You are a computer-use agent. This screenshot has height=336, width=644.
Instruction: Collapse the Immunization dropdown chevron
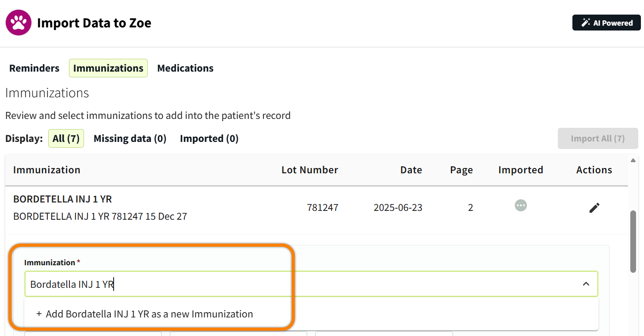[586, 284]
